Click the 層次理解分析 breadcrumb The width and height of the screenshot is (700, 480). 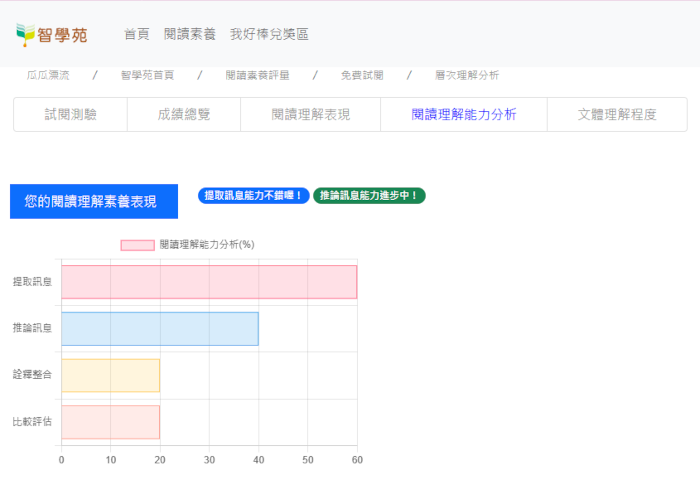pos(467,75)
